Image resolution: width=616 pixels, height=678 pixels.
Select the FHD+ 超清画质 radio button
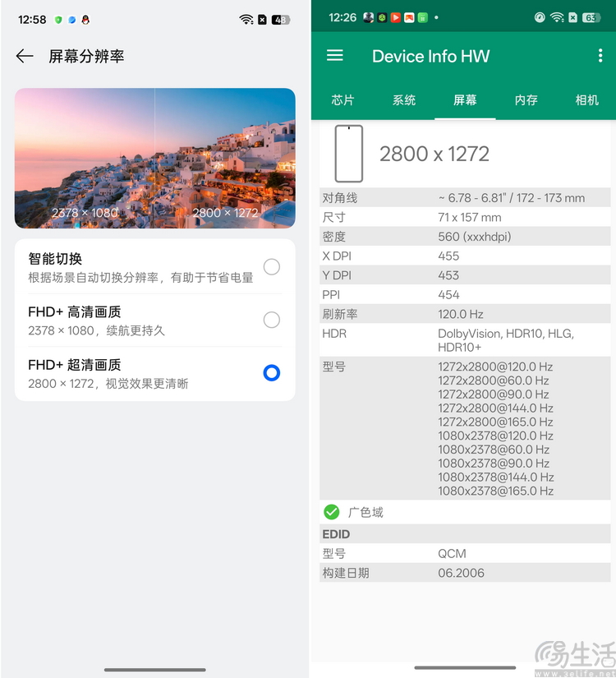pyautogui.click(x=271, y=373)
